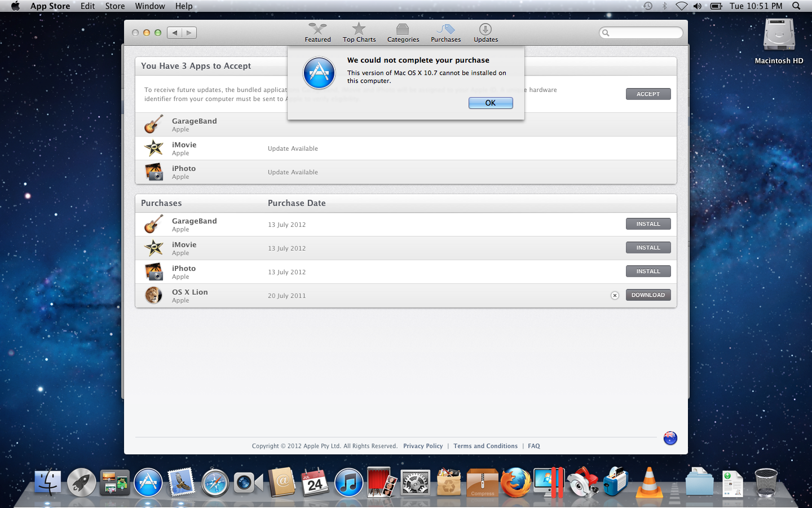Image resolution: width=812 pixels, height=508 pixels.
Task: Open the Privacy Policy link
Action: click(423, 446)
